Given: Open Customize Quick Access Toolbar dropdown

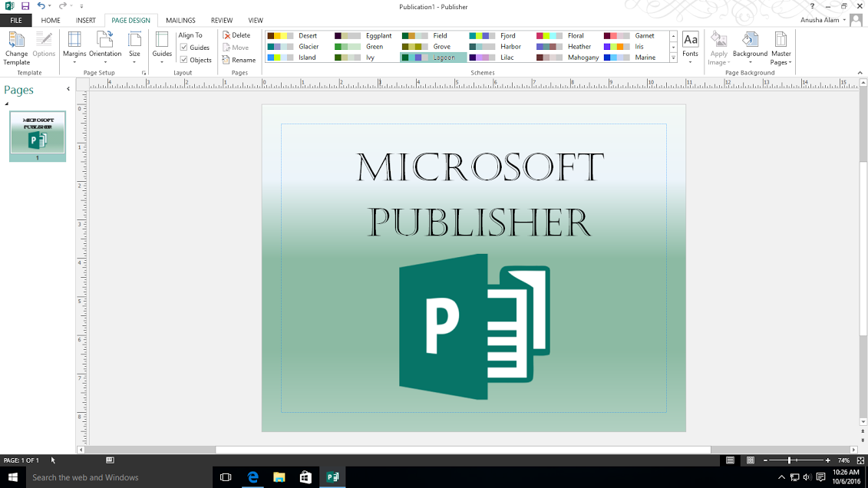Looking at the screenshot, I should pos(81,6).
